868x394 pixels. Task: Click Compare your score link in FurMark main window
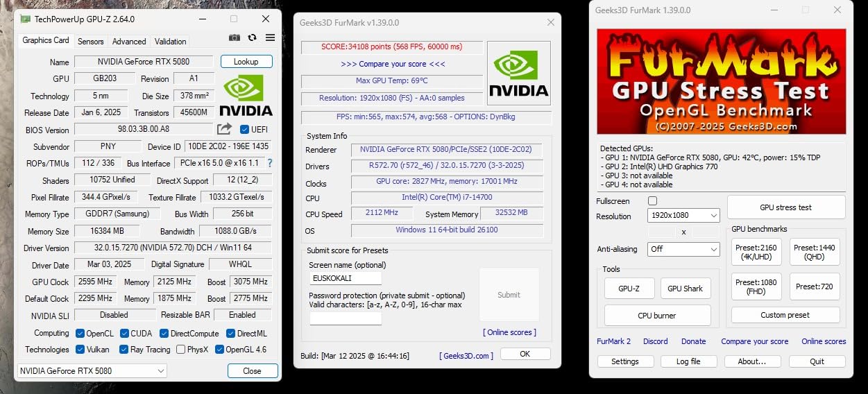(x=755, y=341)
